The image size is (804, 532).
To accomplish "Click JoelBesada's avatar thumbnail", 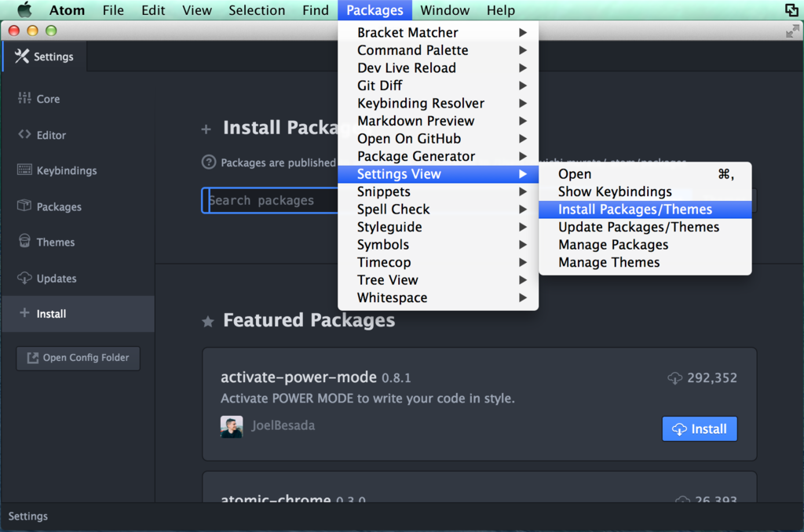I will pos(232,426).
